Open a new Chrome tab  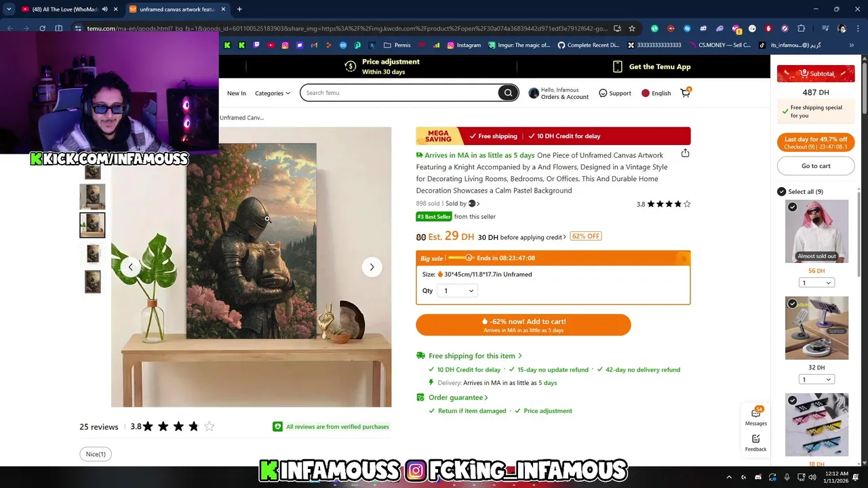[239, 9]
